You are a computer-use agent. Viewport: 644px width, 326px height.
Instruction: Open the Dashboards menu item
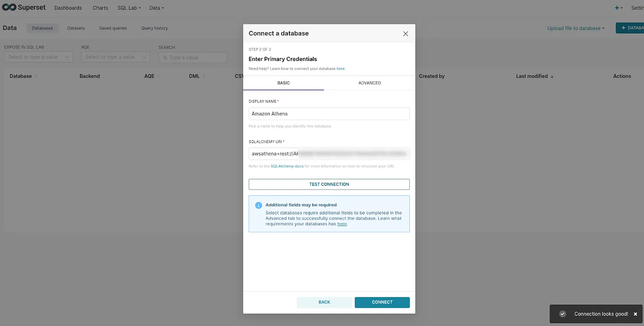(x=68, y=8)
